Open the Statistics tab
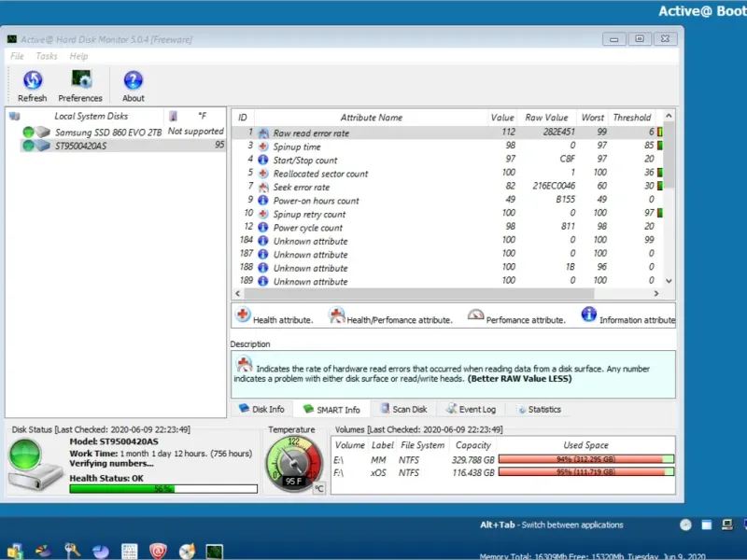Viewport: 747px width, 560px height. pyautogui.click(x=540, y=409)
